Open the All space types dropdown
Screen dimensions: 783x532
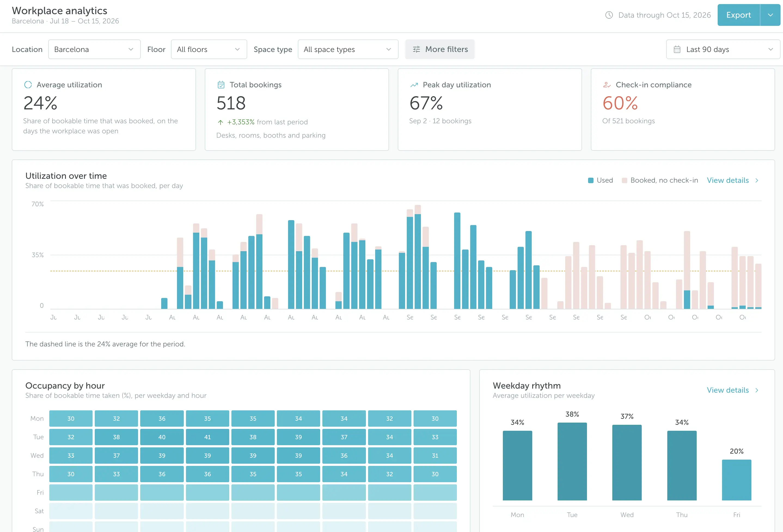click(x=348, y=50)
